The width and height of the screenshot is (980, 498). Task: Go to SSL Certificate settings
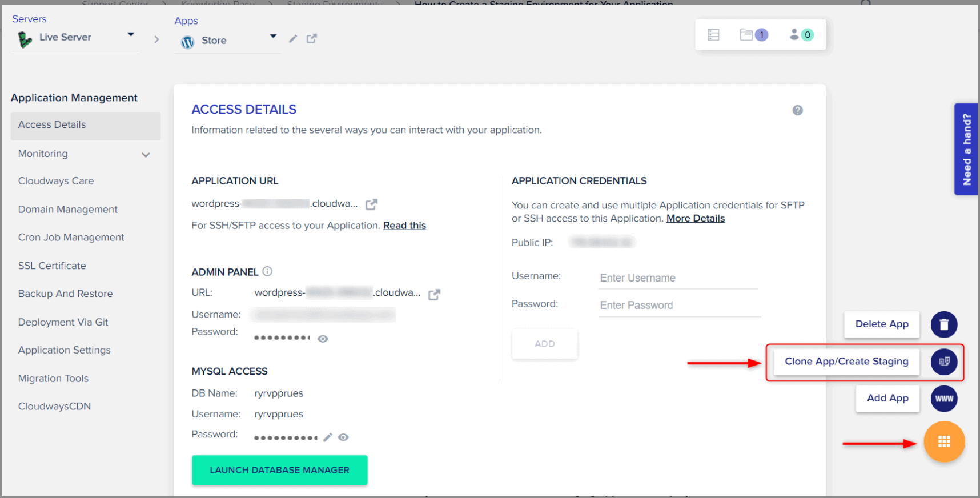point(52,266)
